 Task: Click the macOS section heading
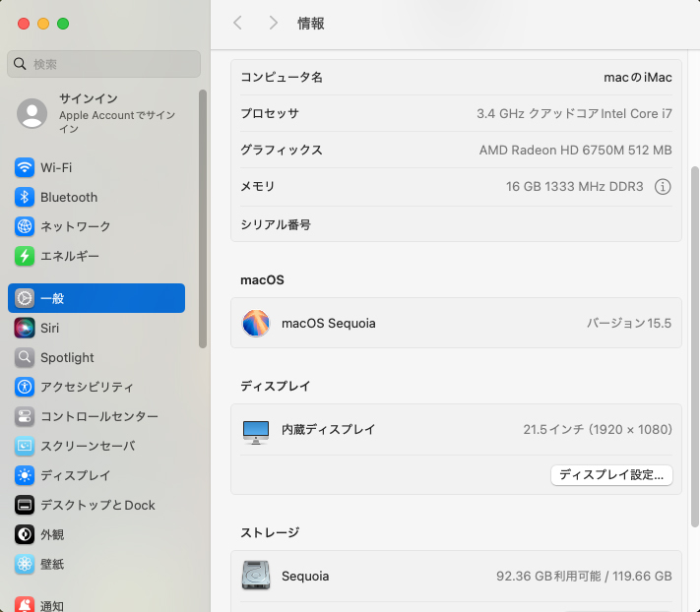[262, 279]
